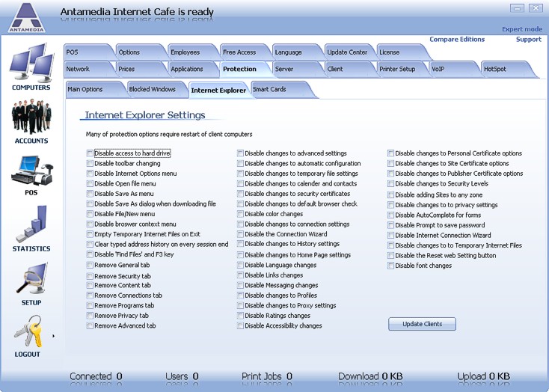The height and width of the screenshot is (392, 549).
Task: Click the Support link
Action: click(528, 39)
